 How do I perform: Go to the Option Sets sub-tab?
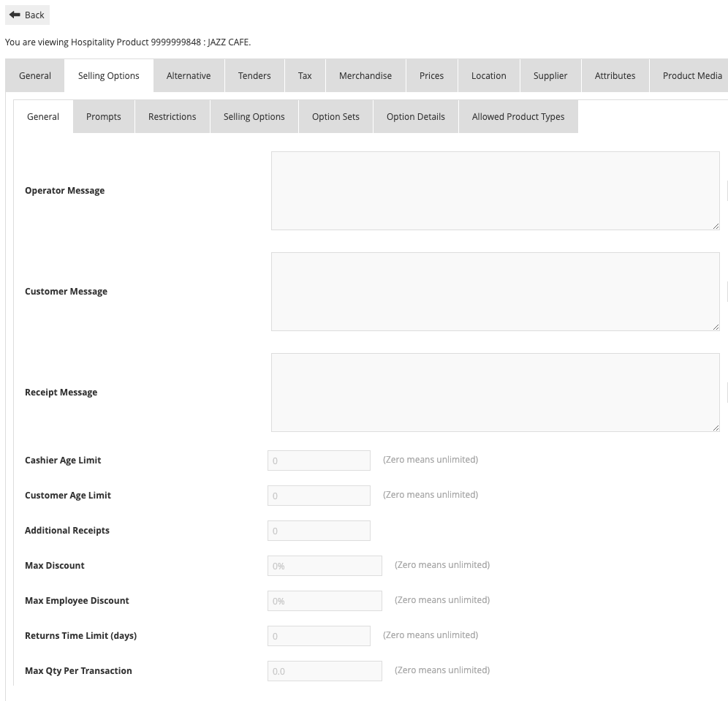click(x=335, y=116)
